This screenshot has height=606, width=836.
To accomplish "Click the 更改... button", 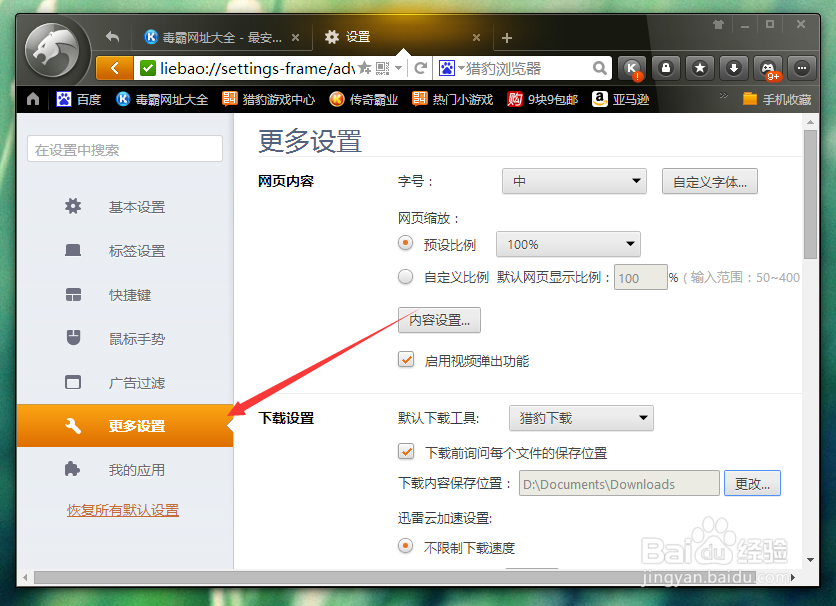I will (x=752, y=483).
